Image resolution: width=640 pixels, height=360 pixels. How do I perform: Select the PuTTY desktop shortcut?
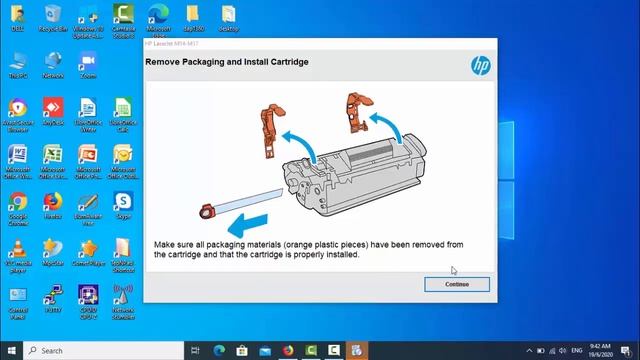point(53,299)
